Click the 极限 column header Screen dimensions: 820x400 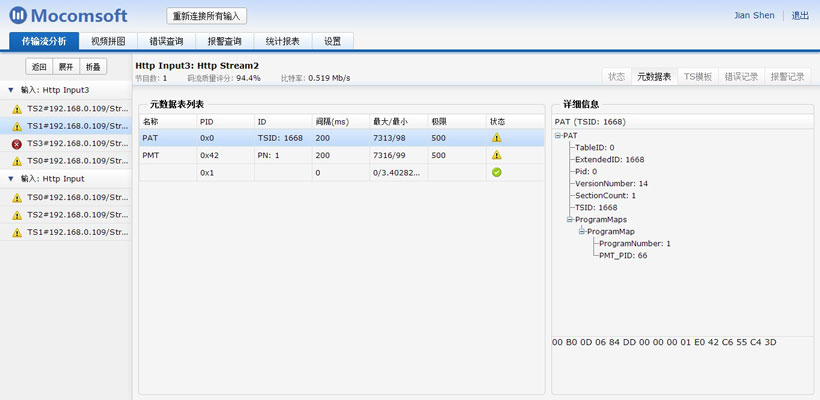(457, 121)
